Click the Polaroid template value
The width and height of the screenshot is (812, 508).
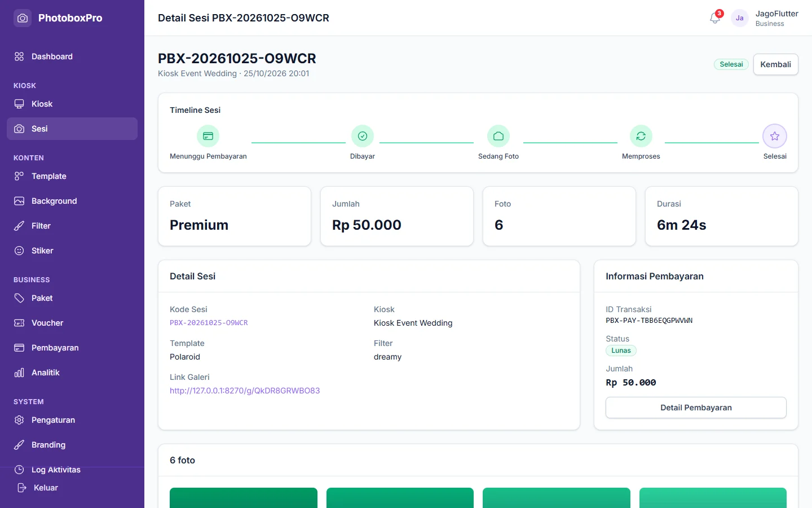pyautogui.click(x=185, y=357)
